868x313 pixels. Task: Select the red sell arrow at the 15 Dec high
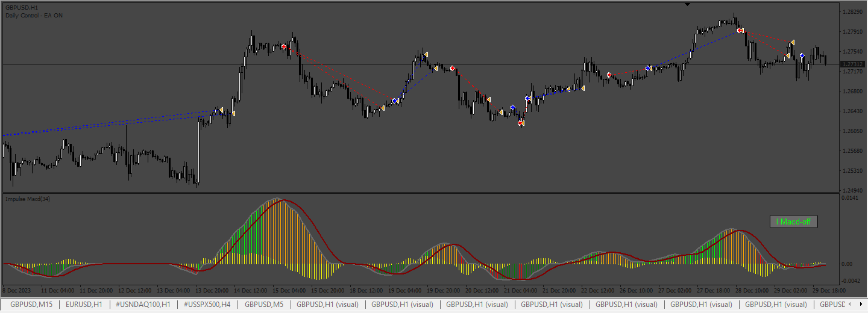point(283,46)
